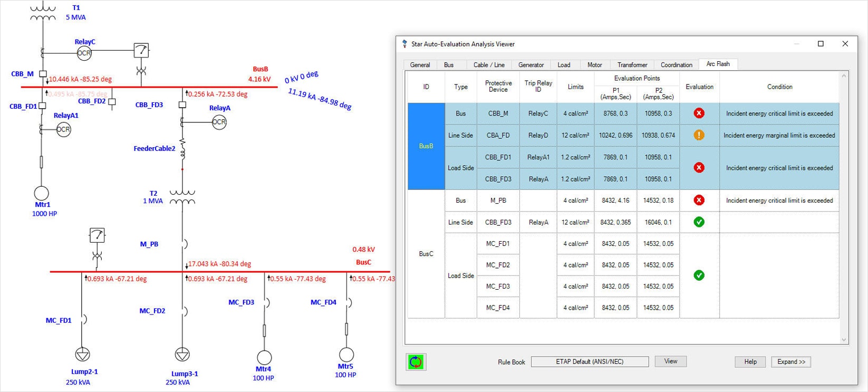Select the Mtr1 1000 HP motor symbol
Image resolution: width=868 pixels, height=392 pixels.
[x=42, y=193]
